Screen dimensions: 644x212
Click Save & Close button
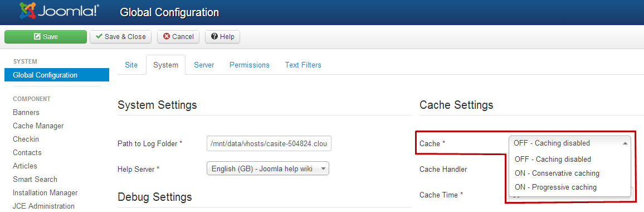point(121,37)
